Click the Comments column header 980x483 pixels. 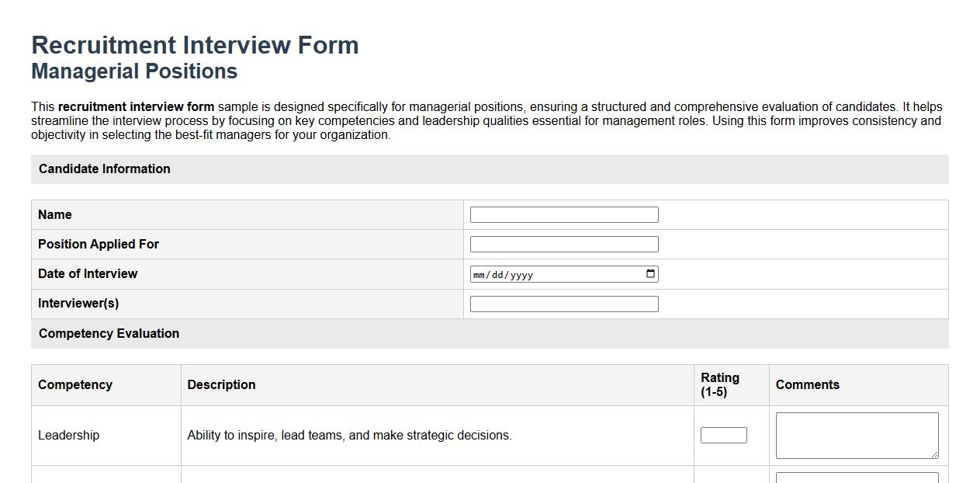point(807,384)
